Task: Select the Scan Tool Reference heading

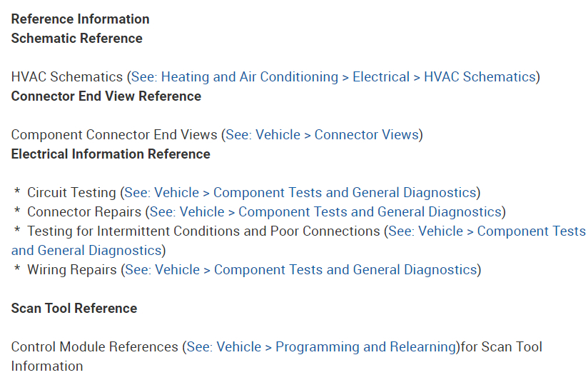Action: (x=74, y=308)
